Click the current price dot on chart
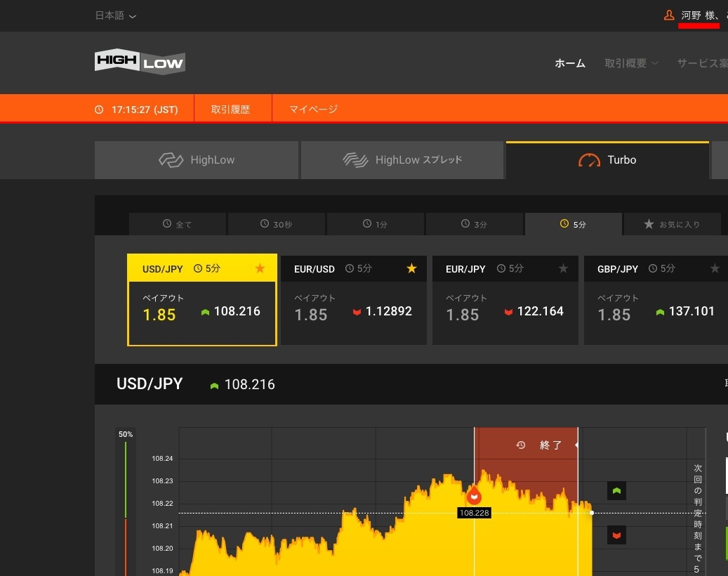Viewport: 728px width, 576px height. (x=592, y=513)
